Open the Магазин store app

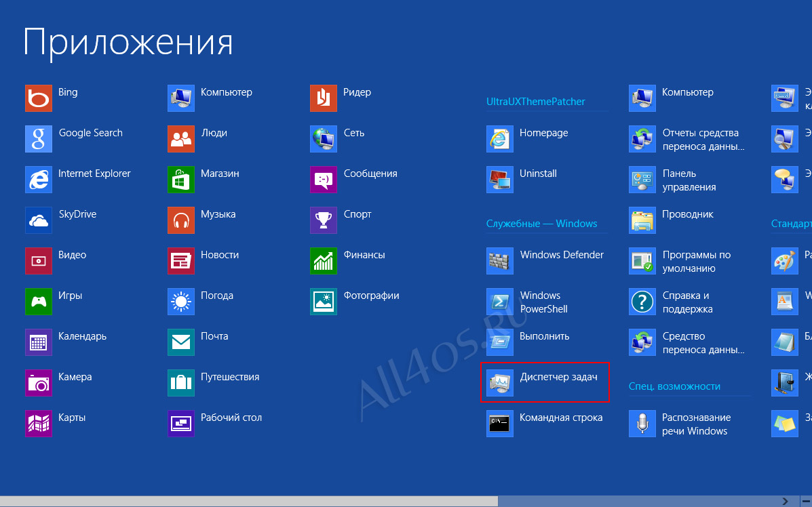180,180
